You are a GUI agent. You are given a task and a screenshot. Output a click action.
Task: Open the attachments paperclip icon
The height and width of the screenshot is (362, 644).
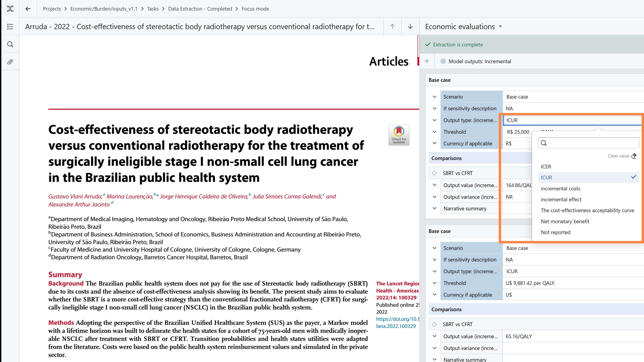[x=10, y=62]
